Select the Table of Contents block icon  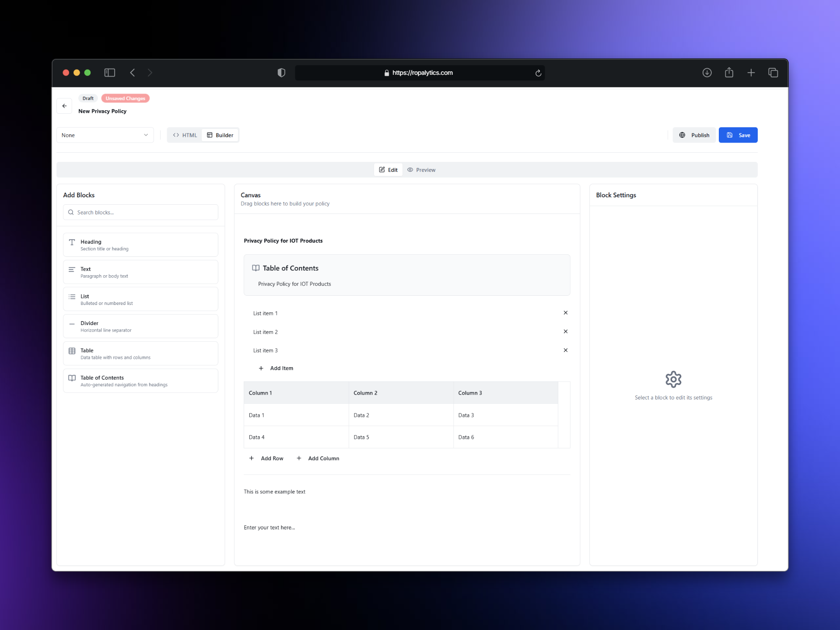point(72,378)
